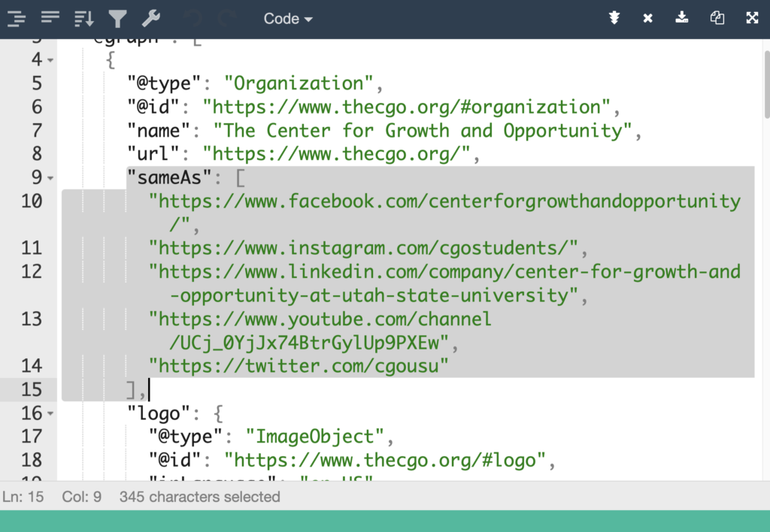Image resolution: width=770 pixels, height=532 pixels.
Task: Click line number 13 in the gutter
Action: click(x=32, y=319)
